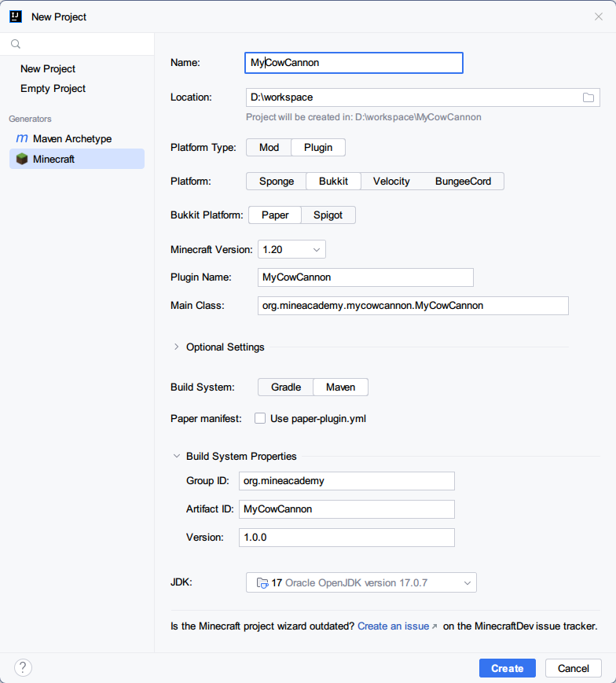Enable Use paper-plugin.yml checkbox
The image size is (616, 683).
(260, 419)
